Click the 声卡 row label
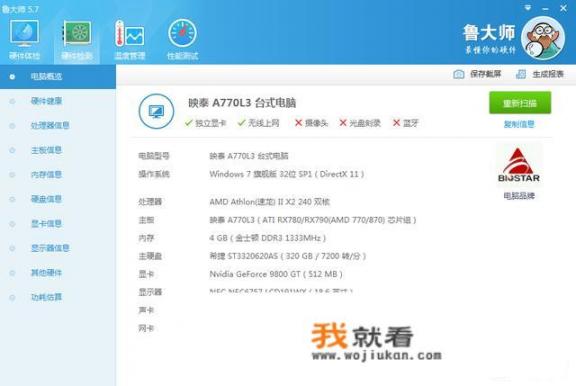 pyautogui.click(x=146, y=310)
